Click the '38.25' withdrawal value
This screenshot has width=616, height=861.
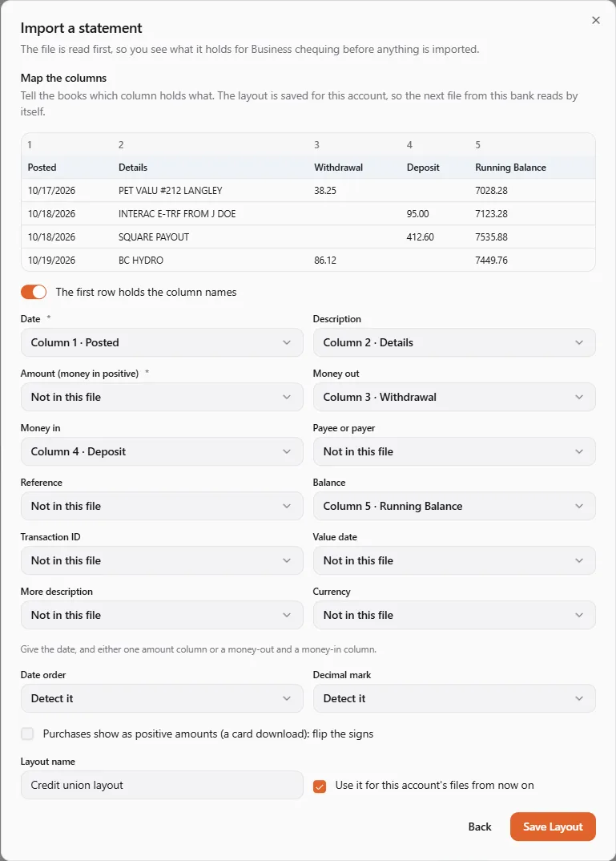click(x=325, y=191)
